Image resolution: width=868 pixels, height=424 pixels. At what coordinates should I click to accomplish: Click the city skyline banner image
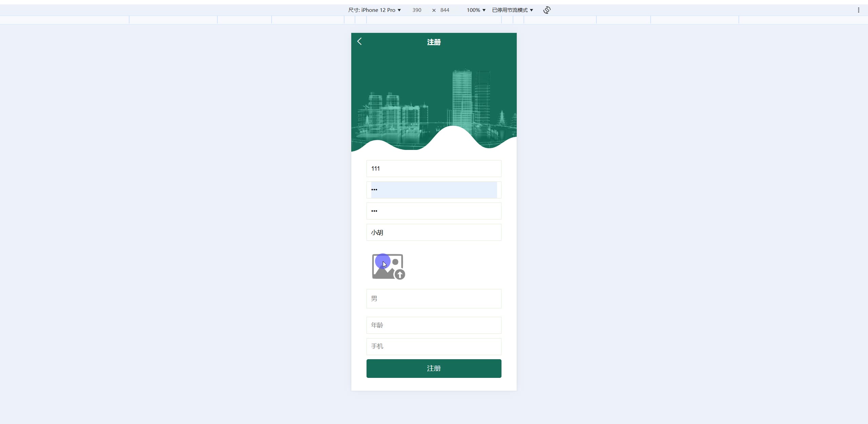pos(434,102)
